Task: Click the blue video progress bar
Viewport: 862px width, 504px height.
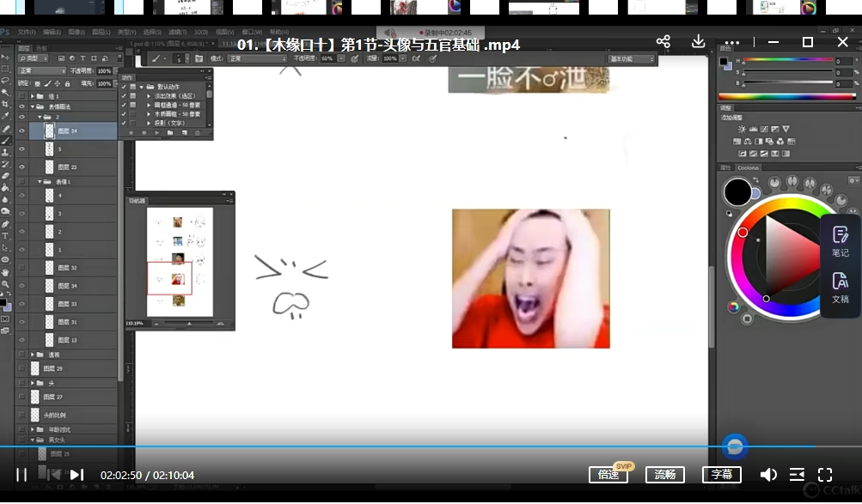Action: pyautogui.click(x=344, y=446)
